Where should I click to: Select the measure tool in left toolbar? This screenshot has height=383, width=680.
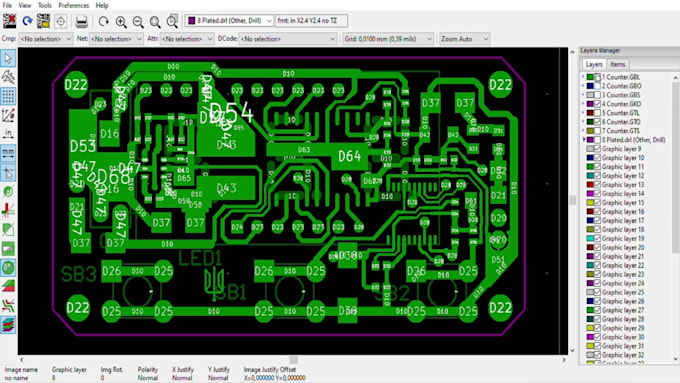[8, 77]
